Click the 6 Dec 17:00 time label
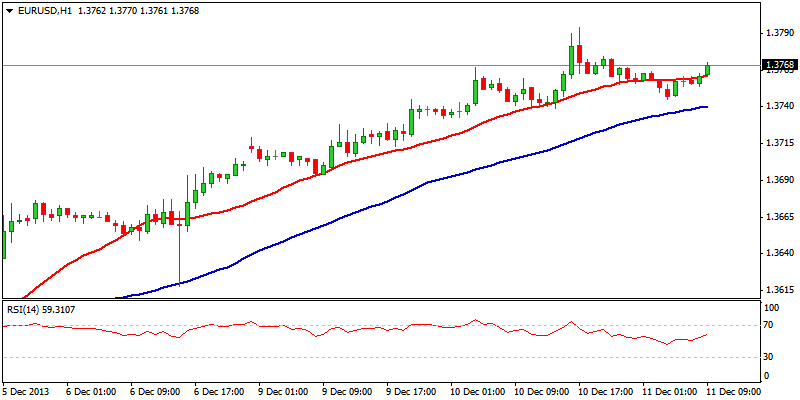This screenshot has width=800, height=400. (x=218, y=391)
